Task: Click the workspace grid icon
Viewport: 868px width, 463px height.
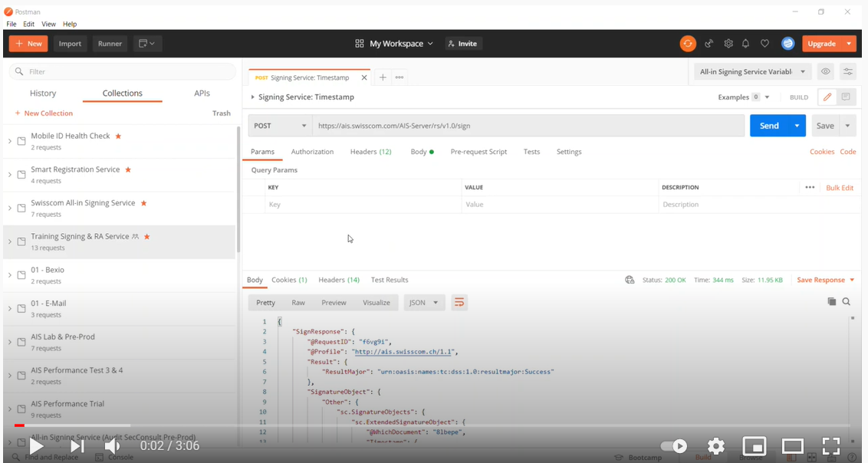Action: [x=360, y=44]
